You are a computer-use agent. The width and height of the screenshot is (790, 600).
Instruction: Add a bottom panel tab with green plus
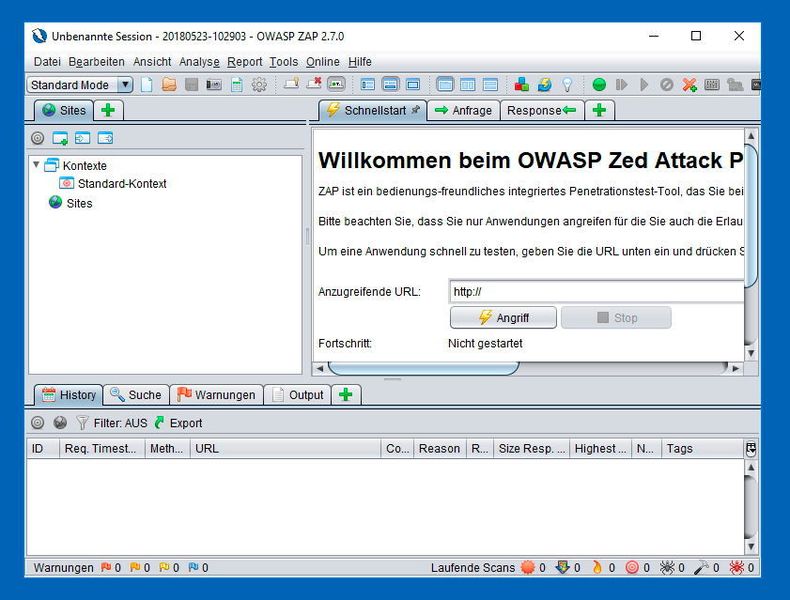pyautogui.click(x=346, y=395)
